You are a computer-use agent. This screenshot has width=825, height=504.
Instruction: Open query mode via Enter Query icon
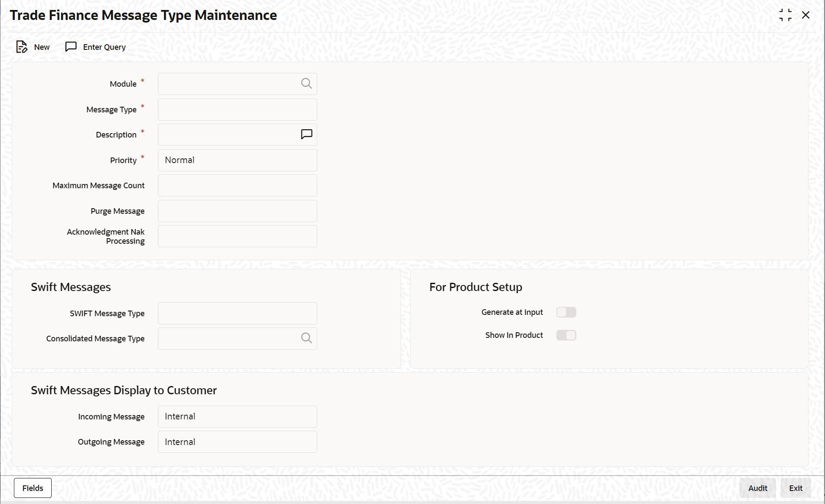[x=71, y=47]
